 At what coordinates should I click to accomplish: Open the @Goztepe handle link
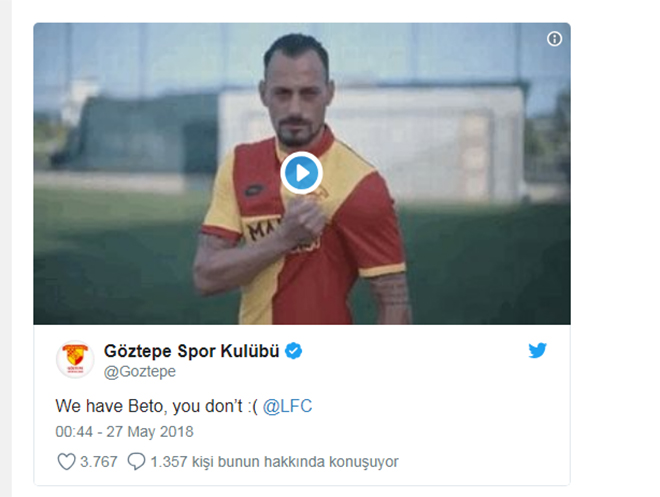140,372
